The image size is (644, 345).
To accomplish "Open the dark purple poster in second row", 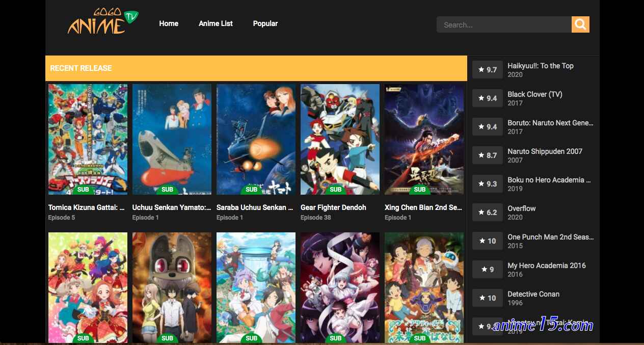I will pos(340,288).
